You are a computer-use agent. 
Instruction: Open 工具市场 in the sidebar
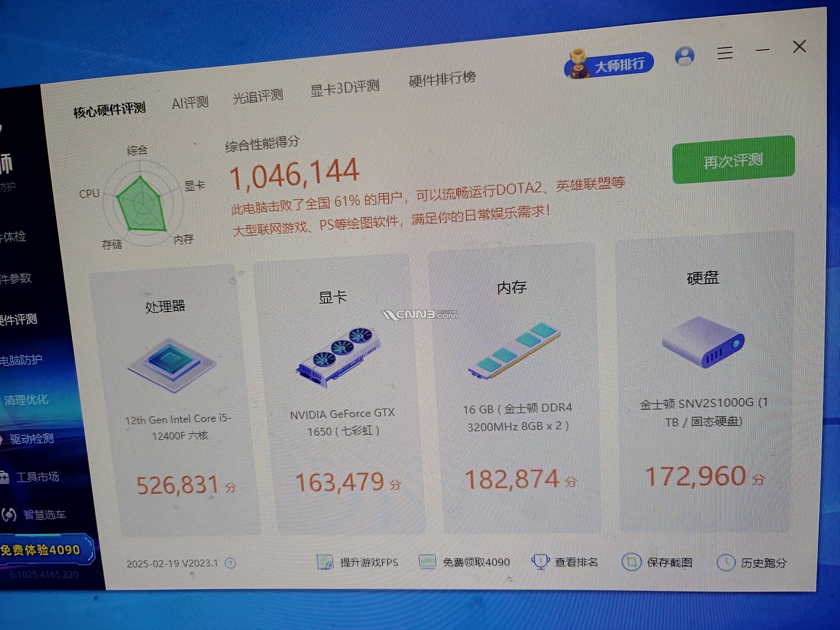point(37,477)
